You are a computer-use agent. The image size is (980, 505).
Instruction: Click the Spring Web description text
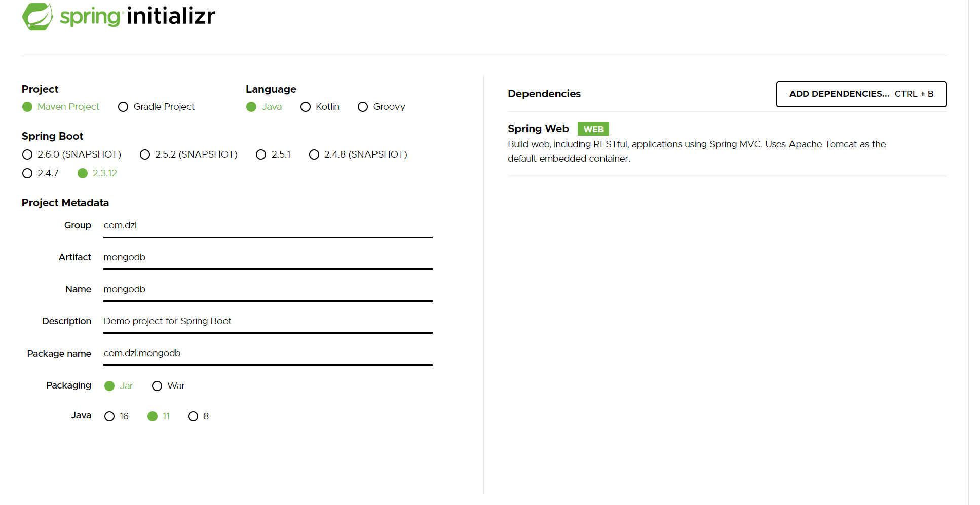(697, 151)
